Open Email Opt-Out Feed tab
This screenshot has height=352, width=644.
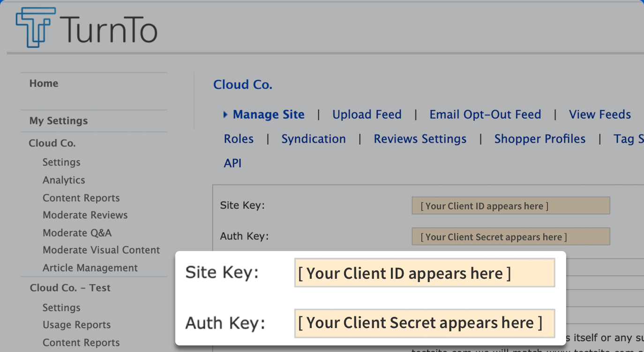(485, 115)
